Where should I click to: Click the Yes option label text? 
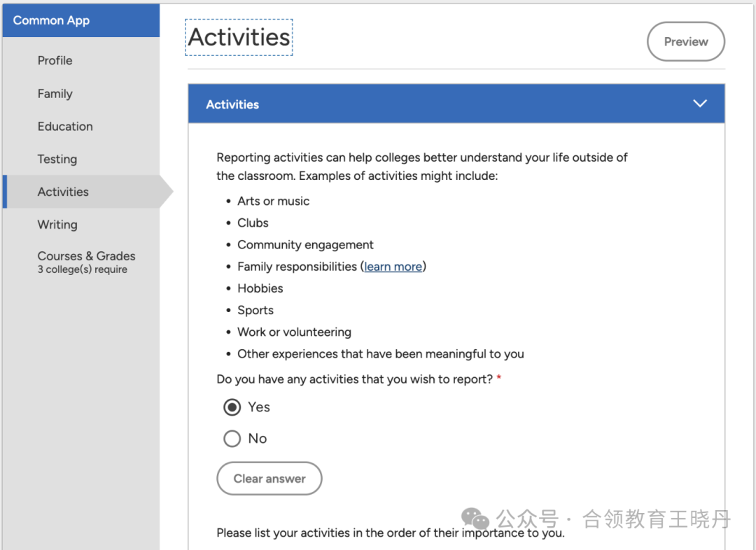(x=259, y=407)
